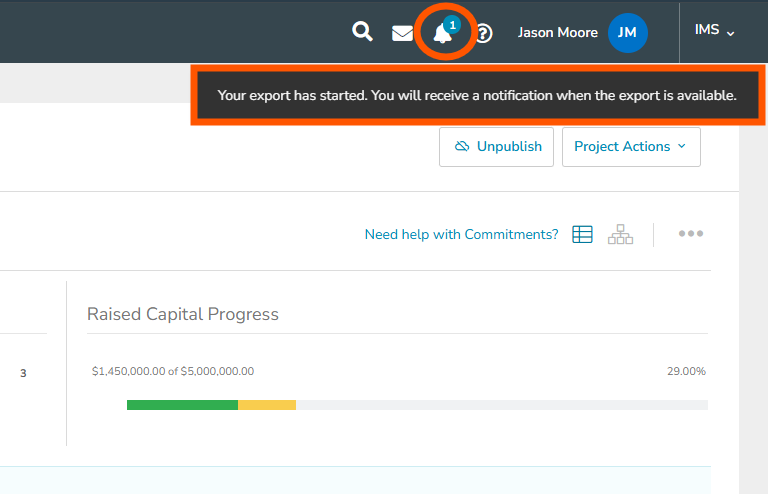Open Need help with Commitments link

pyautogui.click(x=461, y=235)
